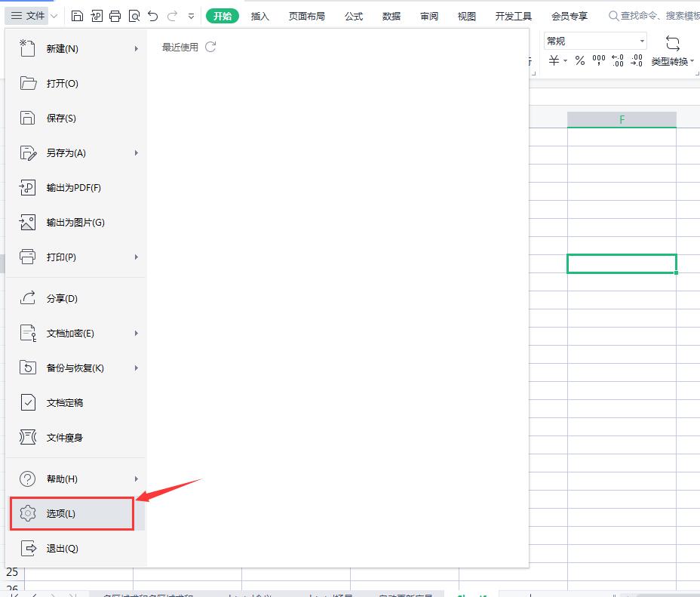The height and width of the screenshot is (597, 700).
Task: Select the 帮助(H) menu item
Action: [75, 479]
